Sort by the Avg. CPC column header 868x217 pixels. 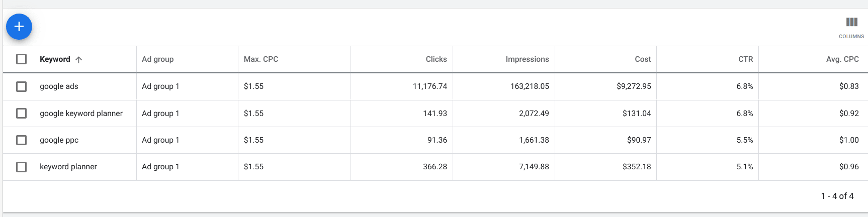click(842, 59)
